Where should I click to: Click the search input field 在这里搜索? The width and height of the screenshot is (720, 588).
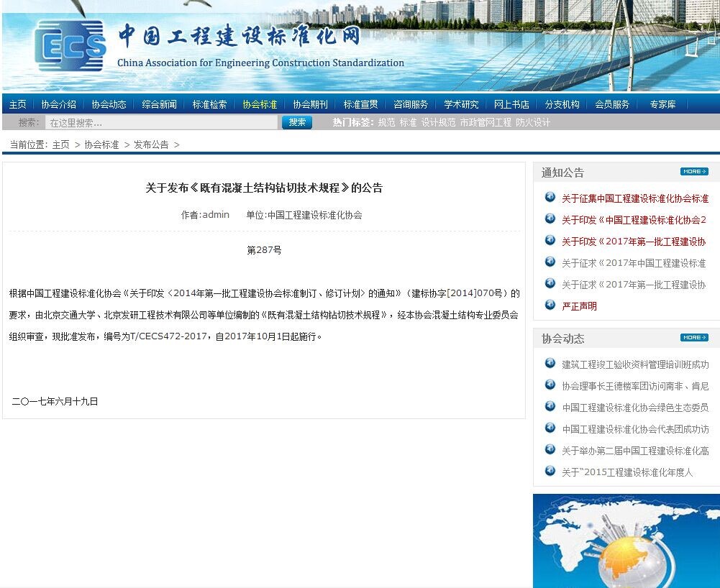tap(161, 123)
